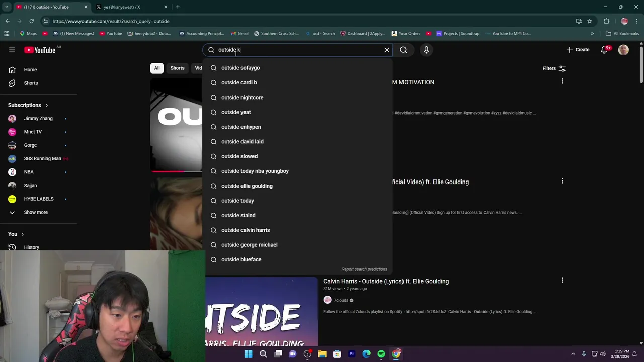This screenshot has height=362, width=644.
Task: Choose suggestion outside calvin harris
Action: [297, 230]
